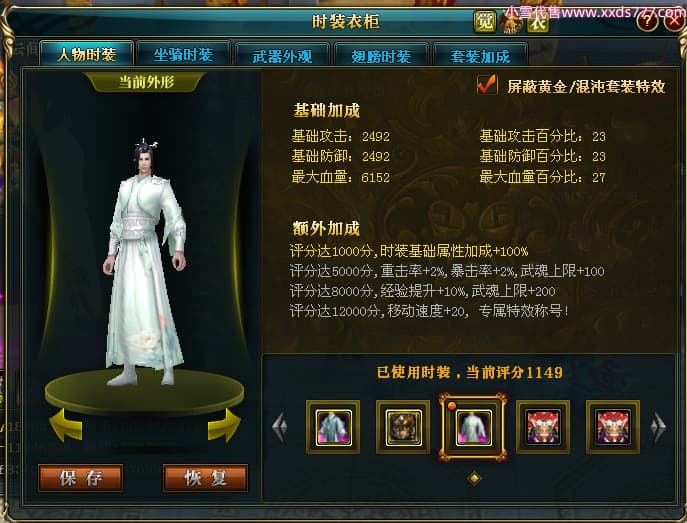Rotate character right with yellow arrow
Viewport: 687px width, 523px height.
tap(224, 425)
